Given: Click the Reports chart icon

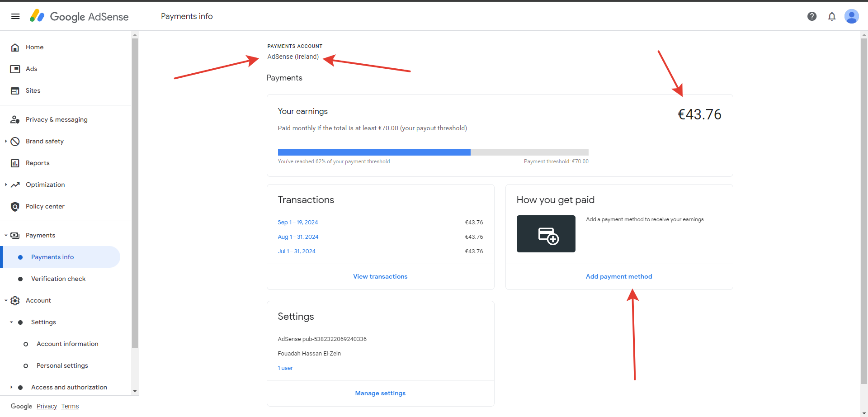Looking at the screenshot, I should [x=15, y=163].
